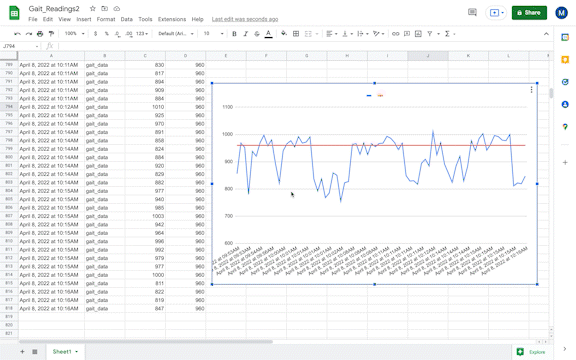Screen dimensions: 576x360
Task: Open the Format menu
Action: pos(106,19)
